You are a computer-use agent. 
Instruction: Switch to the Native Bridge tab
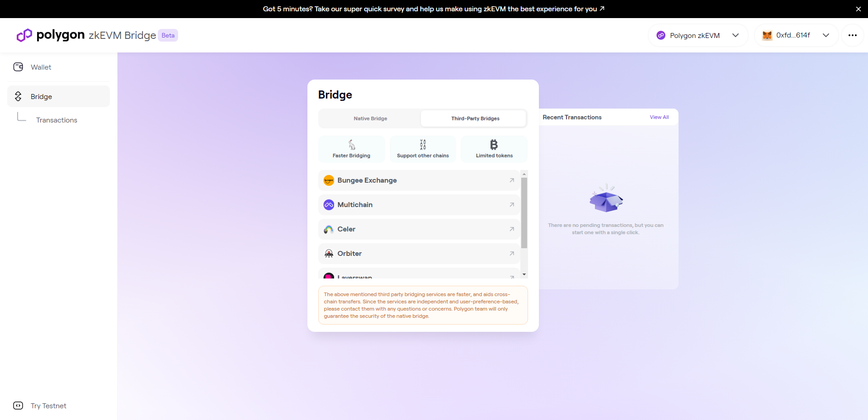[x=370, y=118]
